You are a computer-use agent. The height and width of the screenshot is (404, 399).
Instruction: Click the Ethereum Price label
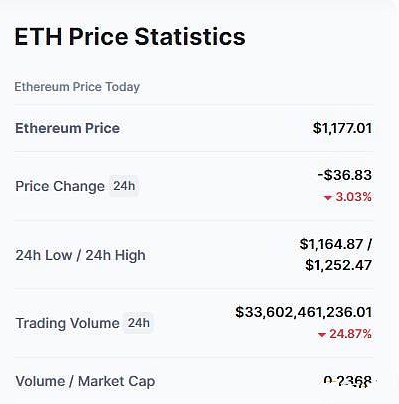coord(67,128)
